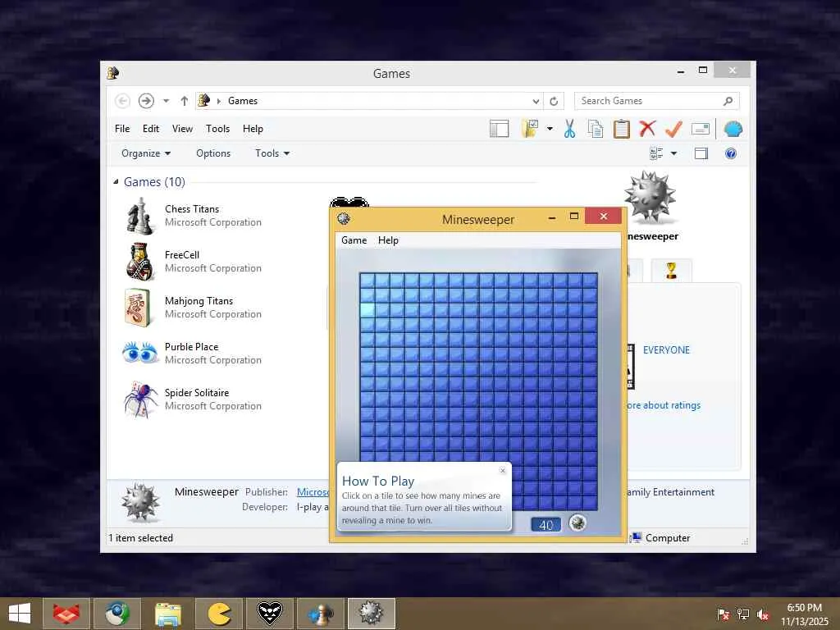Viewport: 840px width, 630px height.
Task: Click the Microsoft publisher link in details pane
Action: pos(313,492)
